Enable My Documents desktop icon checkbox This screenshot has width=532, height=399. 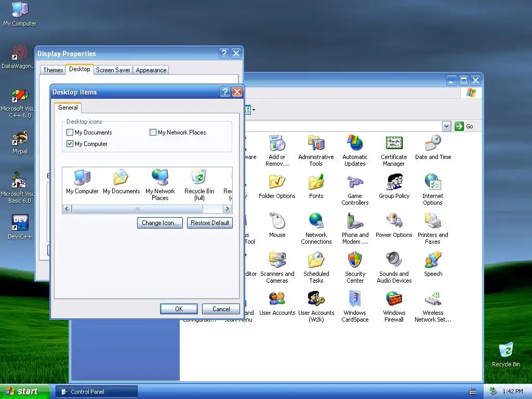70,132
